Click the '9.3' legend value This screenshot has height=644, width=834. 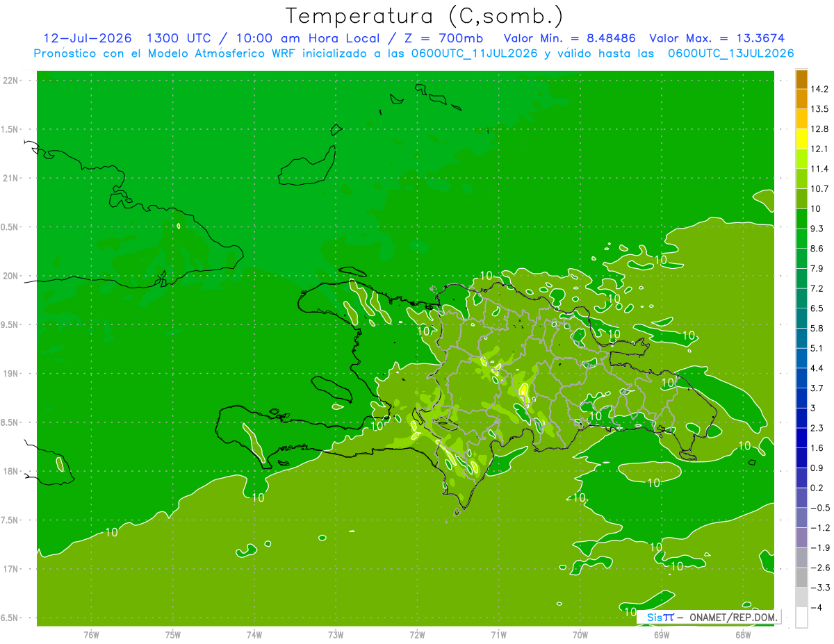tap(817, 229)
